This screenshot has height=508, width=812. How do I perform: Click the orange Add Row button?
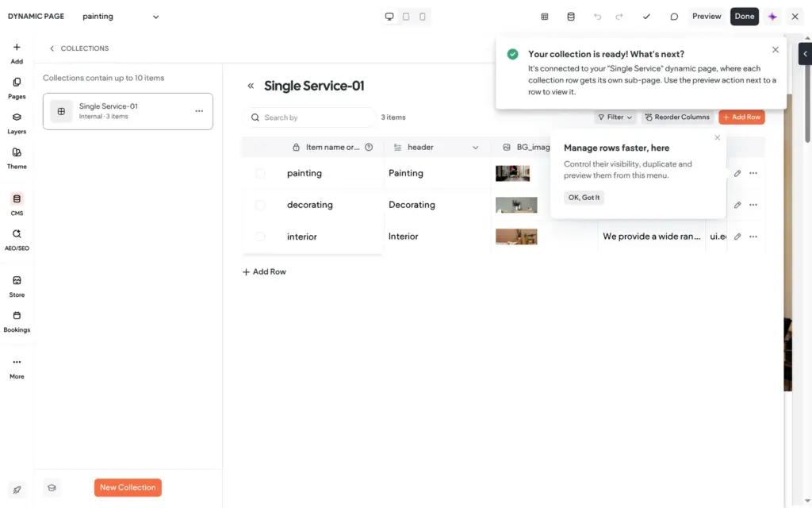click(x=741, y=117)
